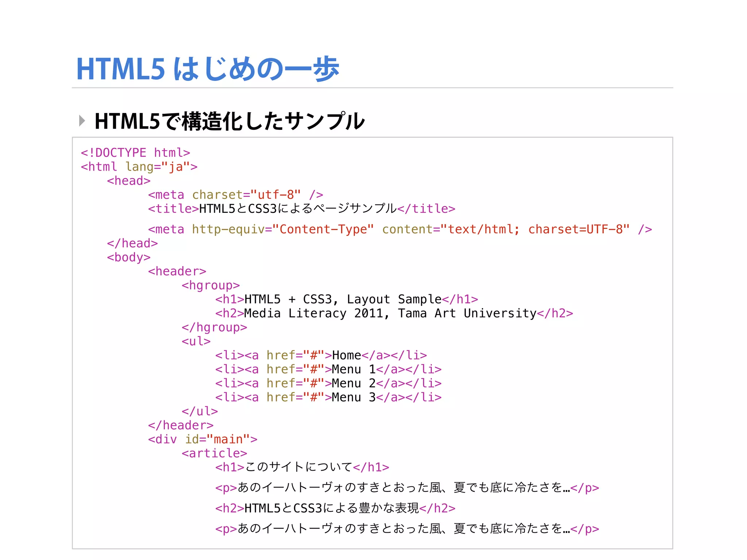Click the opening '<head>' tag
Image resolution: width=747 pixels, height=560 pixels.
[x=129, y=180]
